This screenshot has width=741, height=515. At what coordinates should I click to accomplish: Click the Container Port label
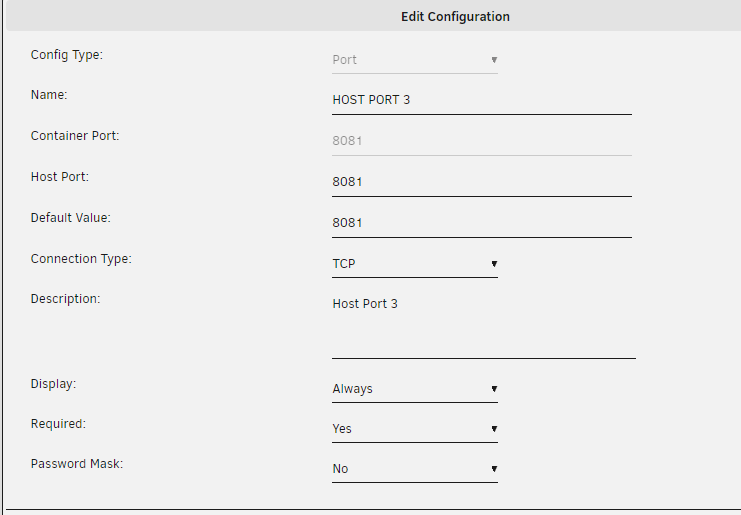[75, 136]
